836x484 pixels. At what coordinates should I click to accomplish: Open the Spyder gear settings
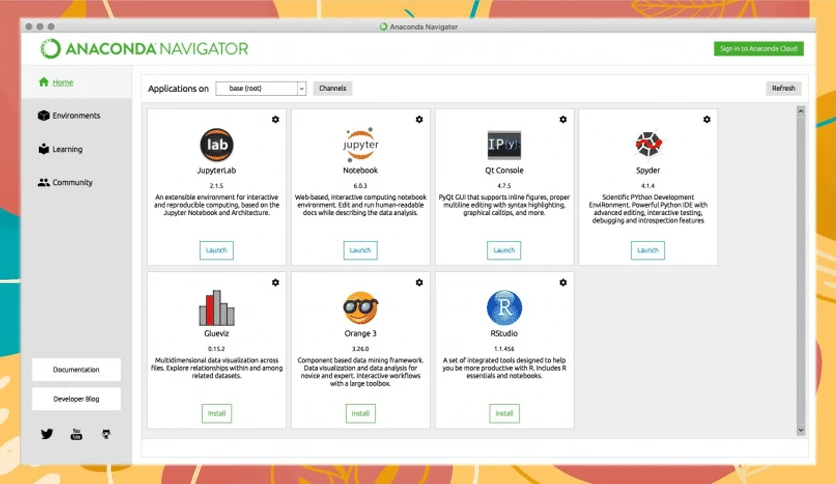tap(706, 119)
